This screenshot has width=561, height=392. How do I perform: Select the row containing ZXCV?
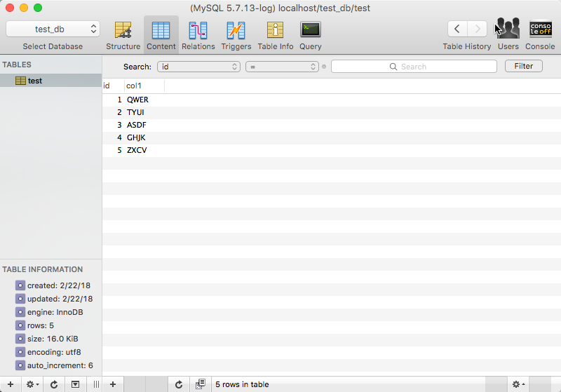coord(331,150)
